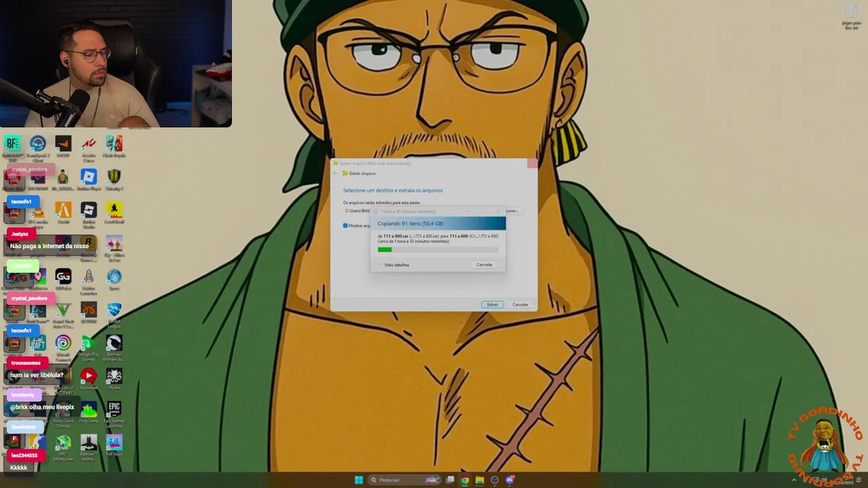The image size is (868, 488).
Task: Click the 'Selecione um destino e extraia os arquivos' heading
Action: (393, 190)
